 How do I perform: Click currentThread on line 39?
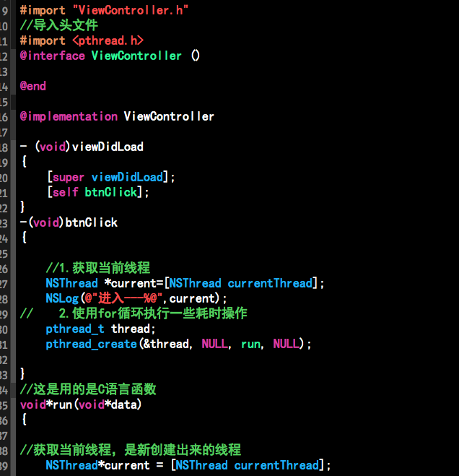(276, 466)
